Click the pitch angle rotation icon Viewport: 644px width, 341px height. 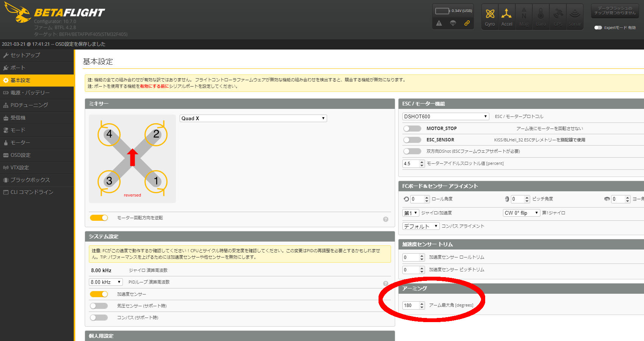tap(507, 199)
